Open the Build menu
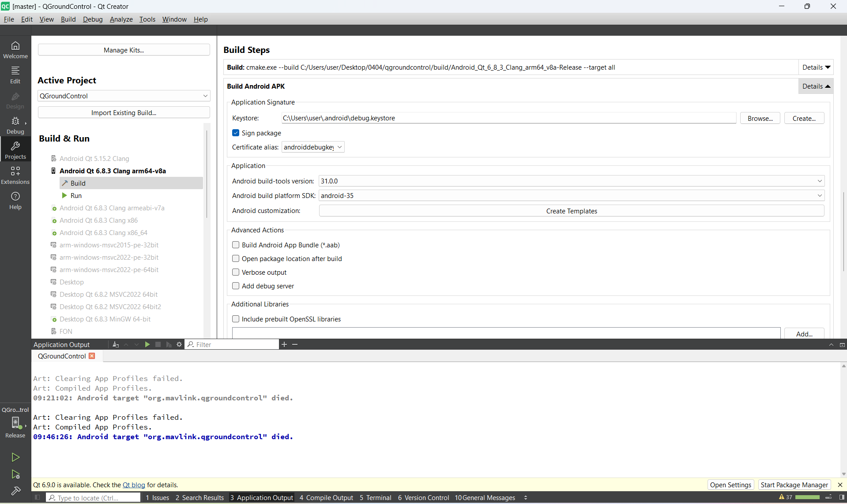Viewport: 847px width, 504px height. [68, 19]
